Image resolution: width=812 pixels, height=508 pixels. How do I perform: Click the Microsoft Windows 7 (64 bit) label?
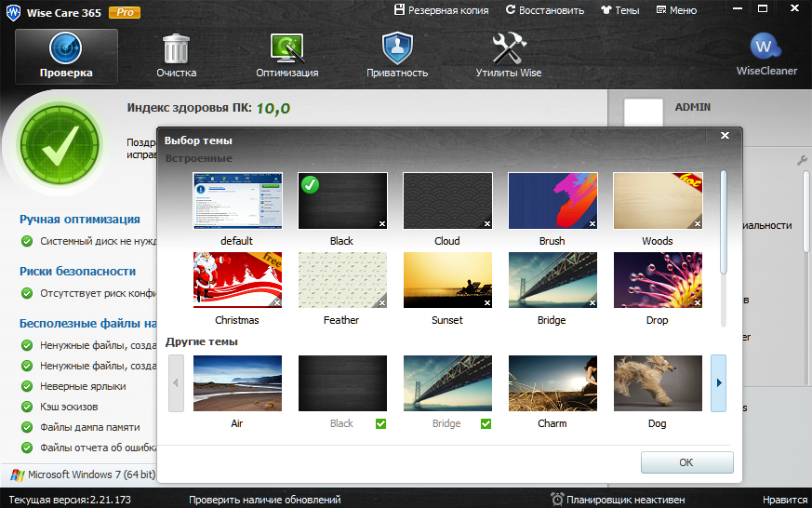(x=92, y=475)
